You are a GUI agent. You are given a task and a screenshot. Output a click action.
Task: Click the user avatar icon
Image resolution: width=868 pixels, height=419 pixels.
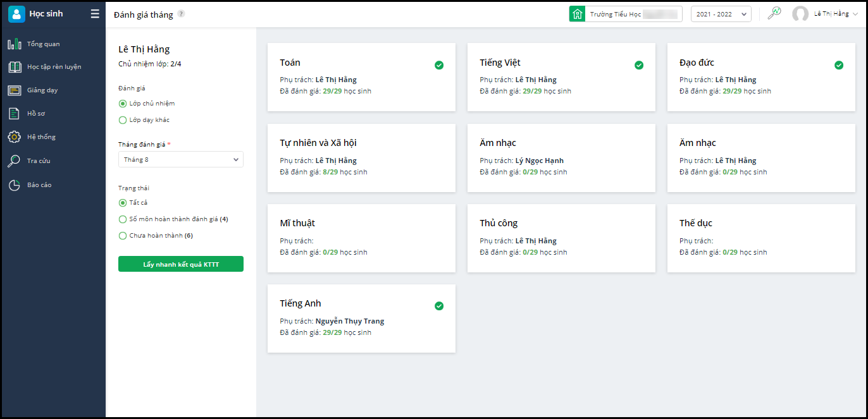tap(800, 14)
